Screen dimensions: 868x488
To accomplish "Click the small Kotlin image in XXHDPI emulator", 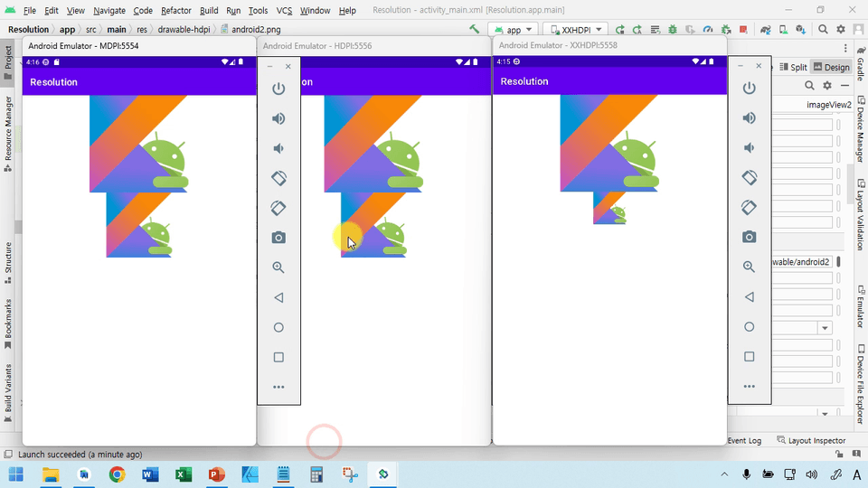I will 609,208.
